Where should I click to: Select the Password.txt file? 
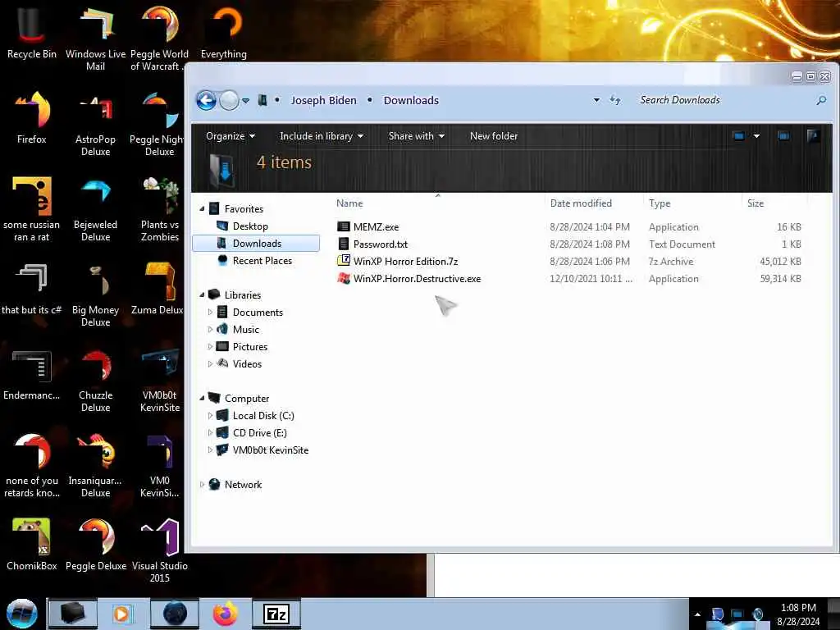click(x=381, y=244)
